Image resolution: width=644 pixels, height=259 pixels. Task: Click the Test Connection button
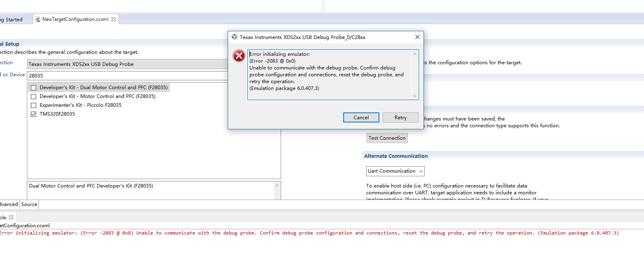[x=387, y=138]
